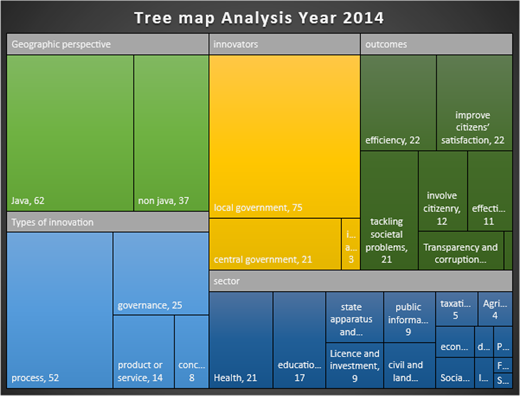Image resolution: width=520 pixels, height=396 pixels.
Task: Select the 'Java, 62' green tile
Action: (70, 133)
